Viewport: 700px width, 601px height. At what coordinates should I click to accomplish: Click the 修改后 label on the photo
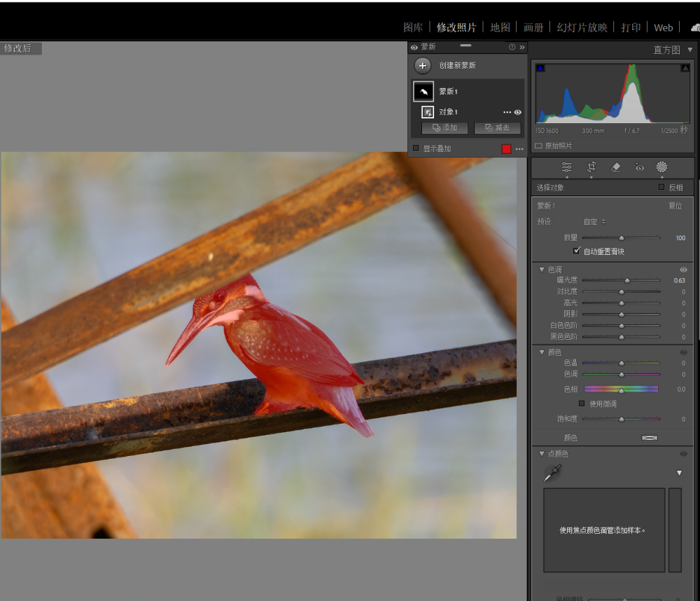tap(18, 48)
